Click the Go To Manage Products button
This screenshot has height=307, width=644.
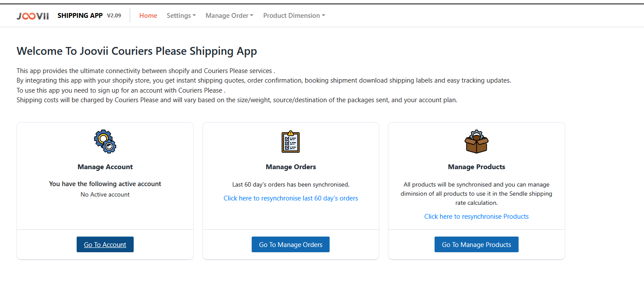(476, 244)
